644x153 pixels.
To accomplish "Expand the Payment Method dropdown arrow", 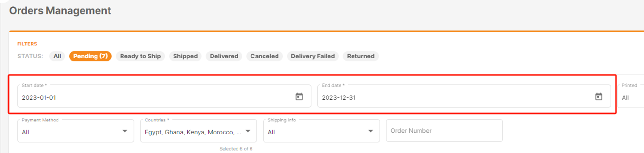I will (125, 131).
